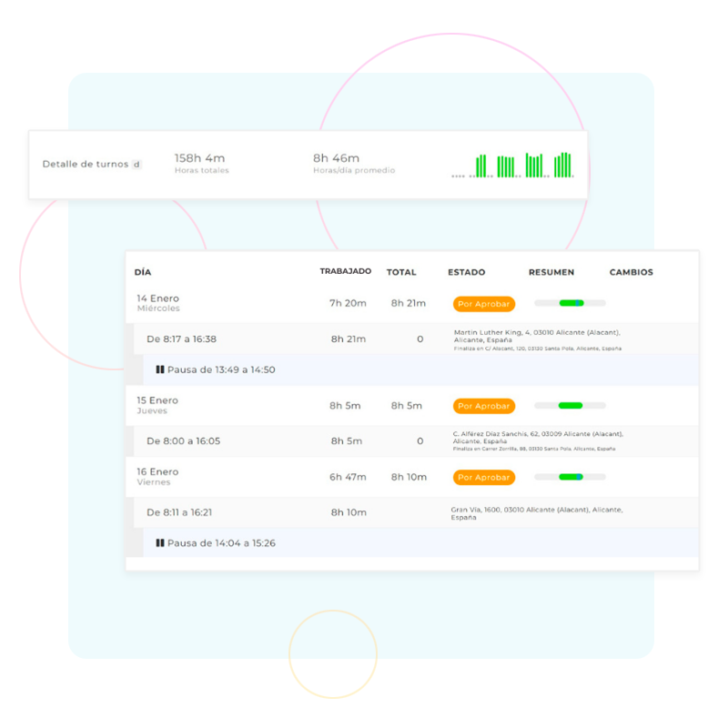Expand the 14 Enero Miércoles row
The height and width of the screenshot is (728, 728).
pyautogui.click(x=158, y=303)
